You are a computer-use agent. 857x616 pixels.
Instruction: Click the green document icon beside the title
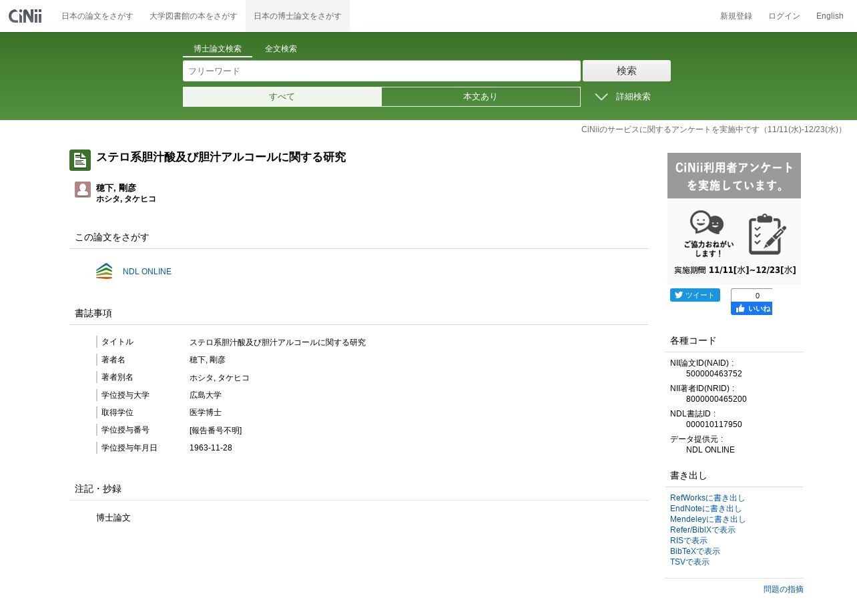point(80,160)
